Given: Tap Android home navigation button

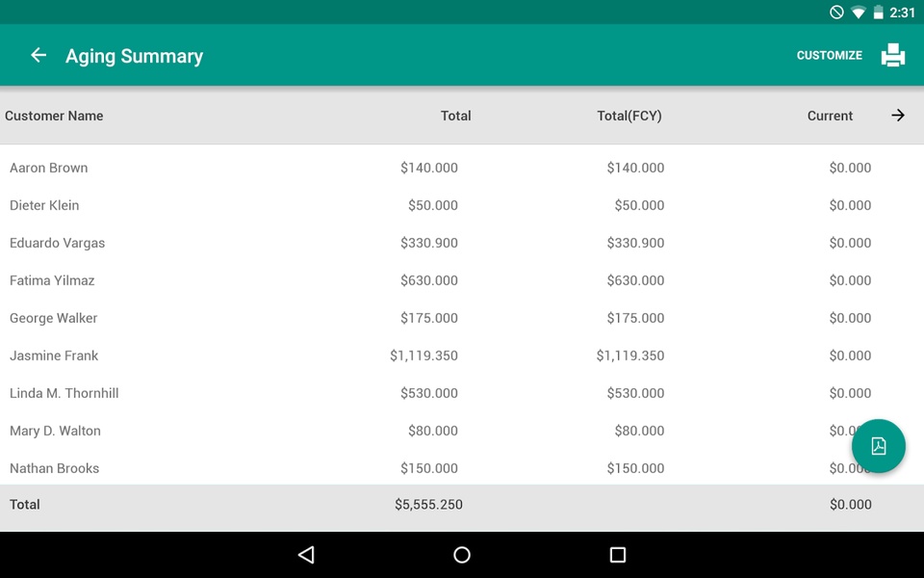Looking at the screenshot, I should pos(462,555).
